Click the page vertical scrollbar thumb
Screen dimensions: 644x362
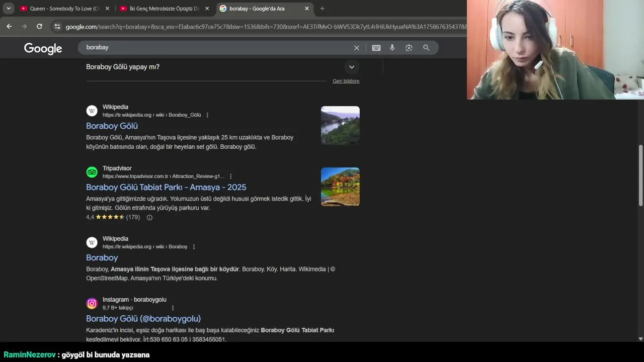[640, 175]
